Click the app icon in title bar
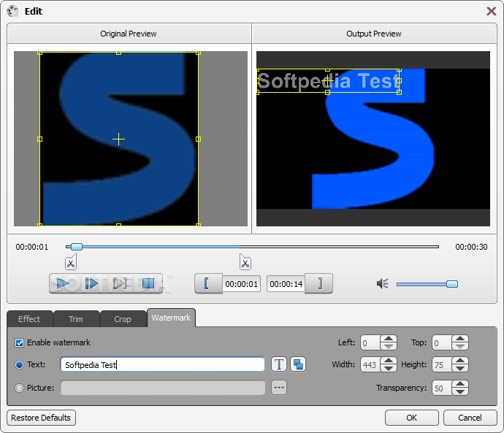Viewport: 504px width, 433px height. (x=13, y=11)
